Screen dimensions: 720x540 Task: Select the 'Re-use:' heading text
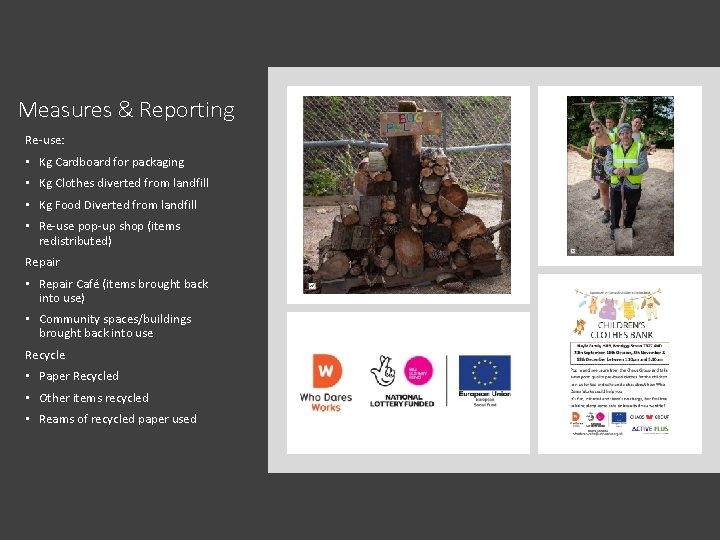45,140
